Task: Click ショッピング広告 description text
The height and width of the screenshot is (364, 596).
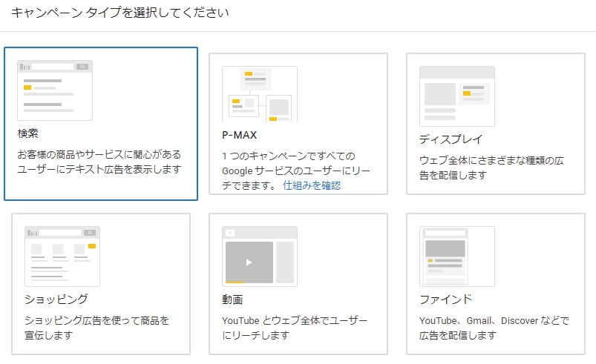Action: (x=97, y=328)
